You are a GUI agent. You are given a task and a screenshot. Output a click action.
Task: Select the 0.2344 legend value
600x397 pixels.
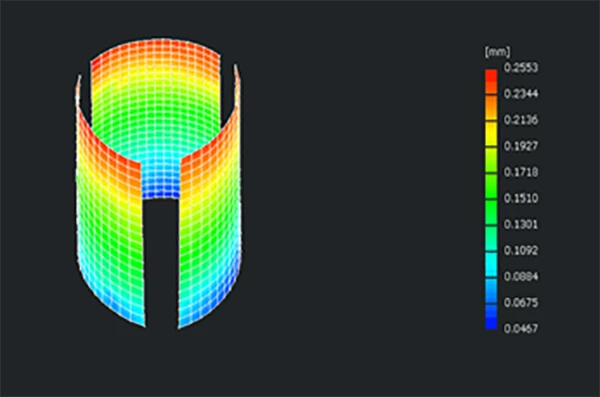click(521, 94)
